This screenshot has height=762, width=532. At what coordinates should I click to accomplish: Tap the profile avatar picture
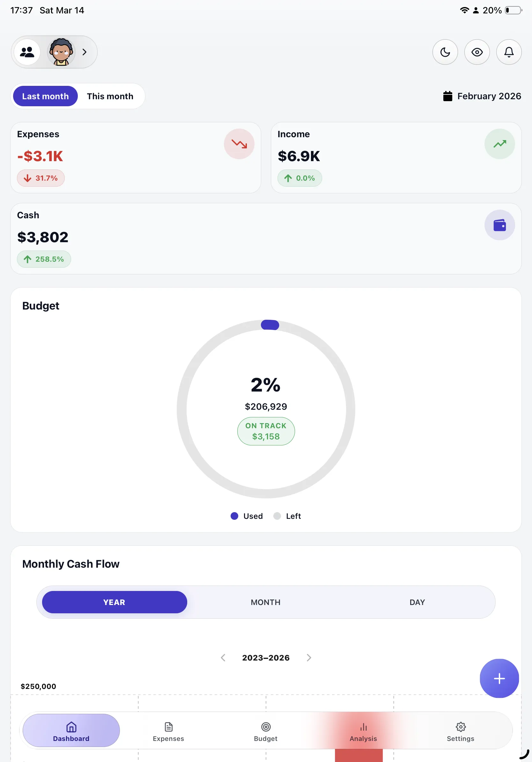coord(61,52)
